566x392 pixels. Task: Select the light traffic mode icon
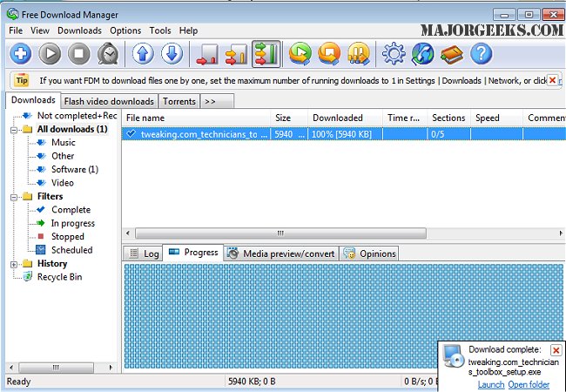coord(207,54)
